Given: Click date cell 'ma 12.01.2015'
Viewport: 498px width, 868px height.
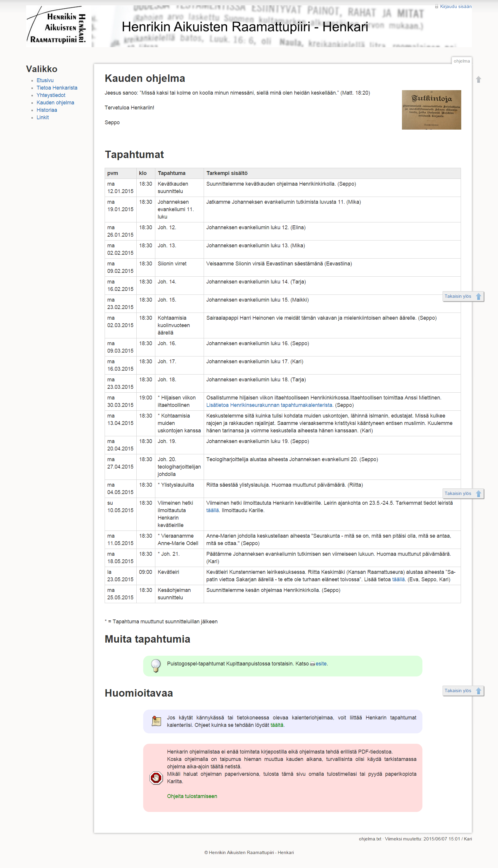Looking at the screenshot, I should [120, 187].
